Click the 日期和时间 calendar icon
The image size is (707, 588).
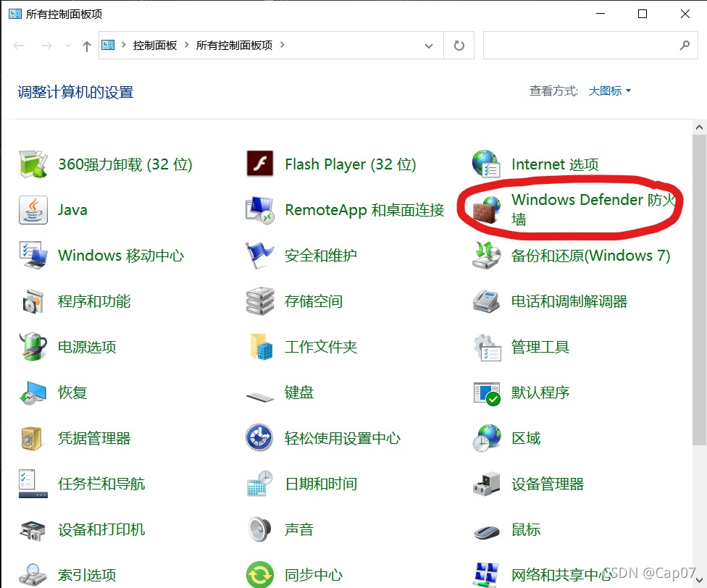pyautogui.click(x=260, y=484)
